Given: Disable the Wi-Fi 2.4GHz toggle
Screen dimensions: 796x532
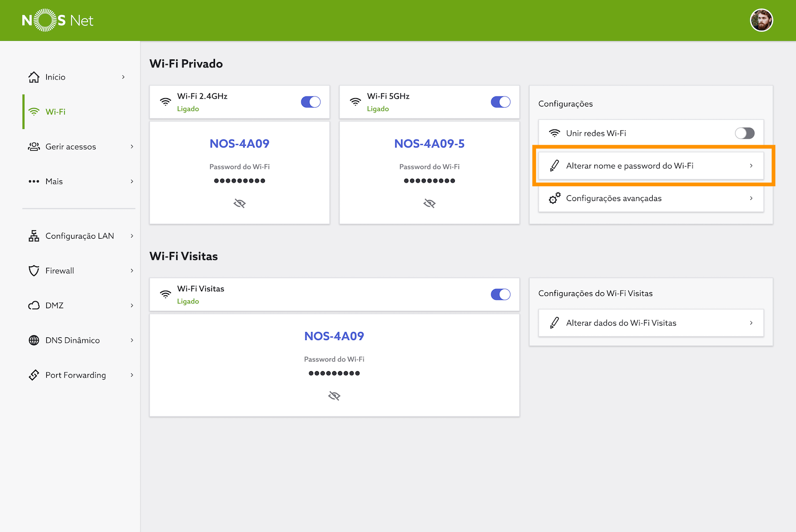Looking at the screenshot, I should coord(310,102).
